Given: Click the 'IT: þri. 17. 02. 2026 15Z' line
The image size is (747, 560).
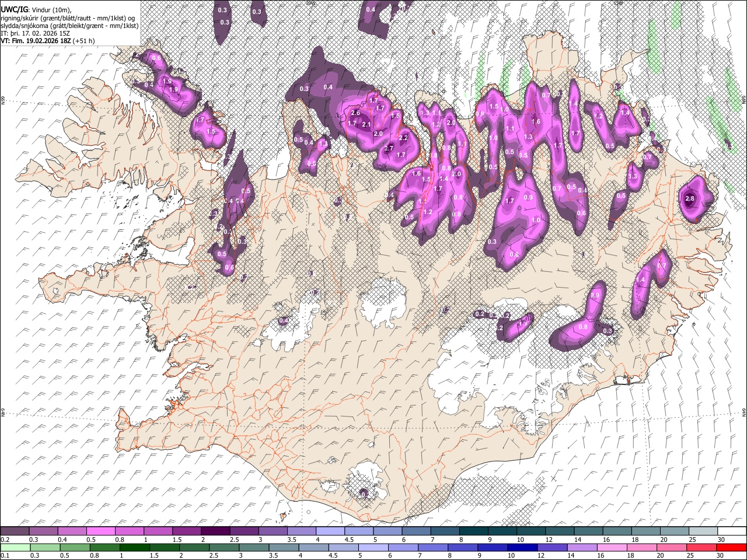Looking at the screenshot, I should [36, 33].
